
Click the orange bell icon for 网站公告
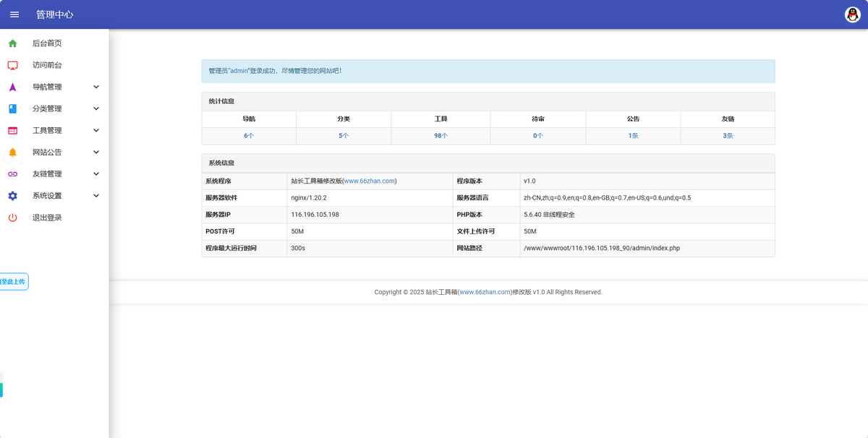12,152
